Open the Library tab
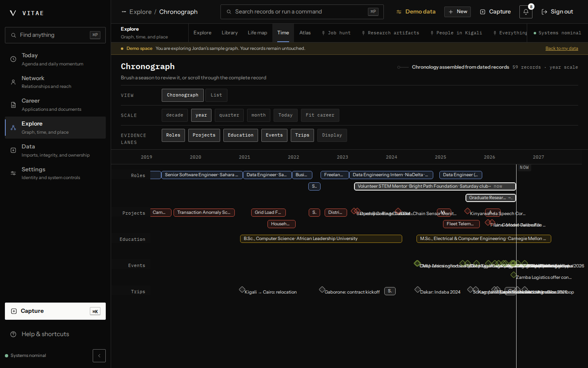588x368 pixels. (x=229, y=33)
